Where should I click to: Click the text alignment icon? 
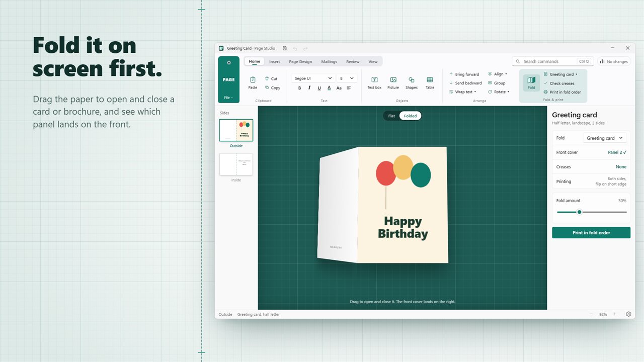[x=349, y=87]
